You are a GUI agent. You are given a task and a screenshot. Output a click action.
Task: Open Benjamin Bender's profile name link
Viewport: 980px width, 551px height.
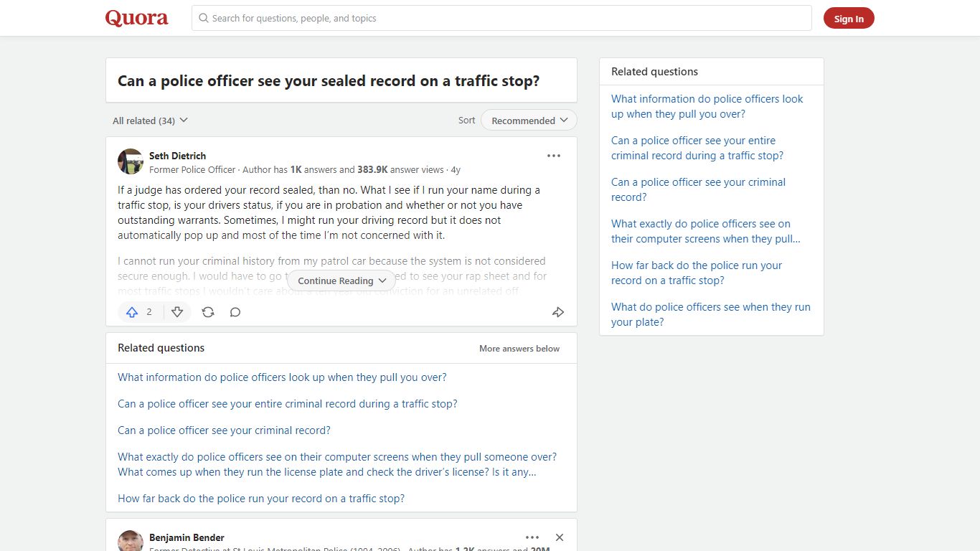pyautogui.click(x=187, y=537)
